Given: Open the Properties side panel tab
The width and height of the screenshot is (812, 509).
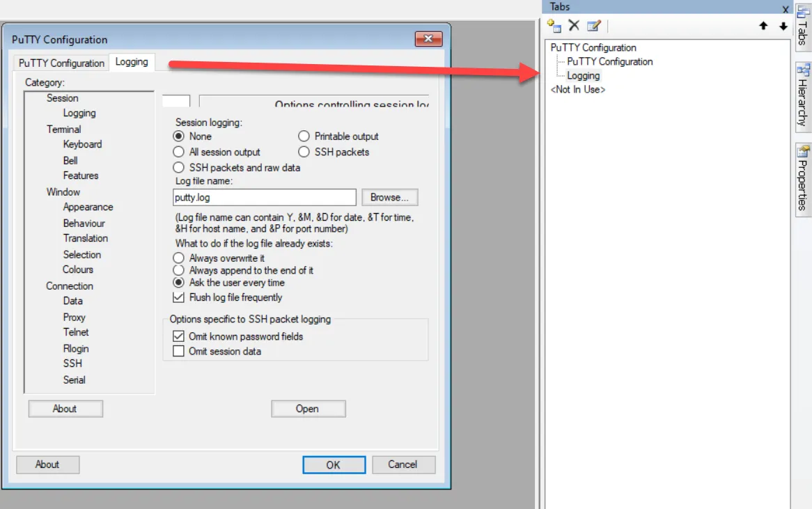Looking at the screenshot, I should [803, 179].
